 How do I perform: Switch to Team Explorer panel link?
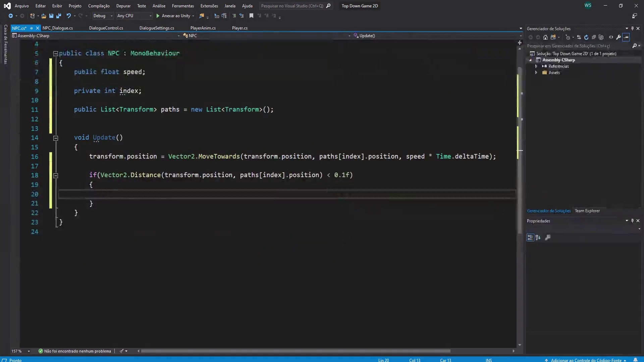click(x=587, y=211)
